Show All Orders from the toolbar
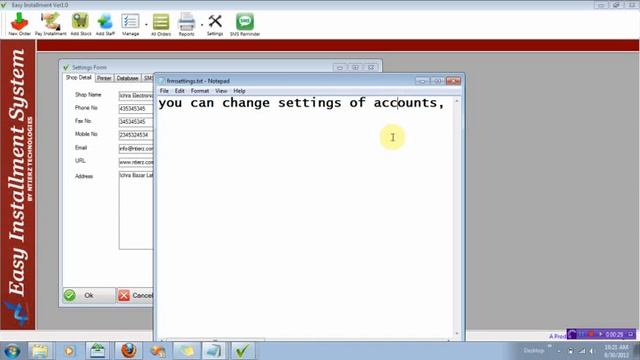Viewport: 640px width, 360px height. tap(161, 24)
